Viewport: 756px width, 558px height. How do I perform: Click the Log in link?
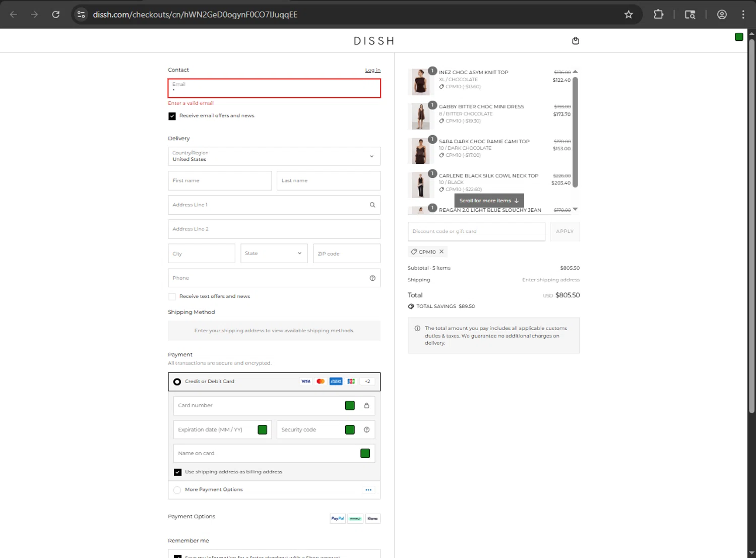tap(373, 70)
